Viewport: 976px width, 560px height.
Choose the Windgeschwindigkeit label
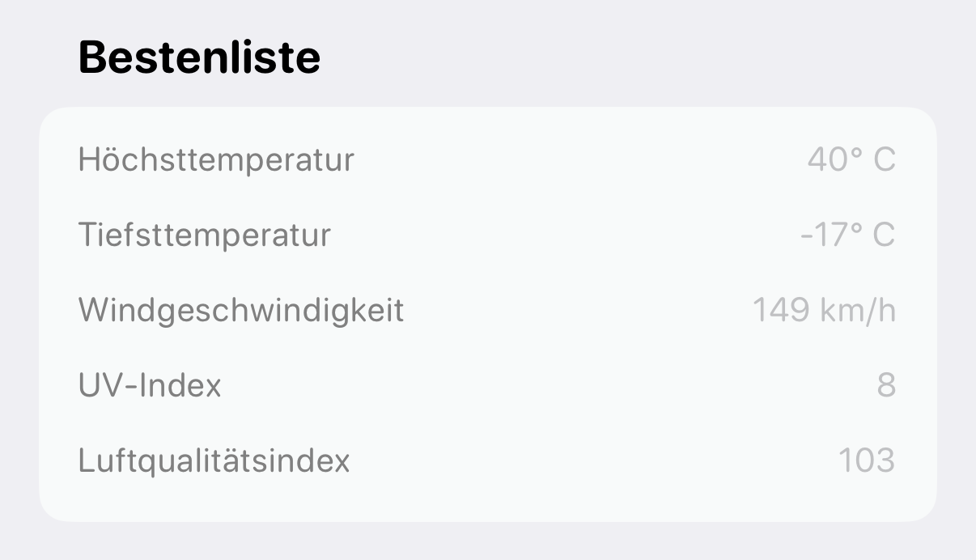(x=241, y=311)
